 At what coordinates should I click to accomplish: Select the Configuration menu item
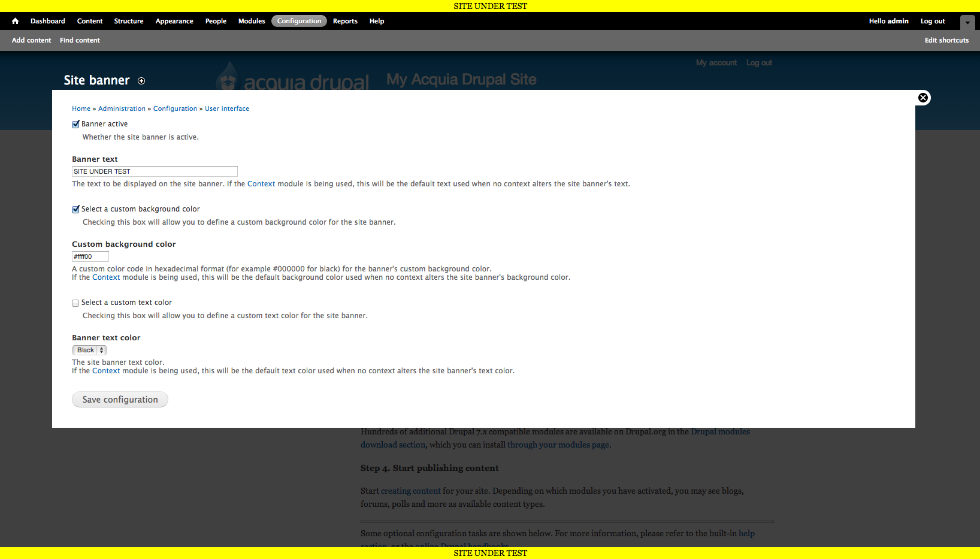pos(299,21)
